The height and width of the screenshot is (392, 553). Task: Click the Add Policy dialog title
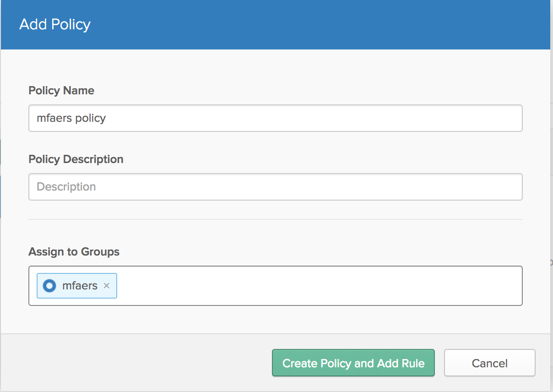coord(55,24)
